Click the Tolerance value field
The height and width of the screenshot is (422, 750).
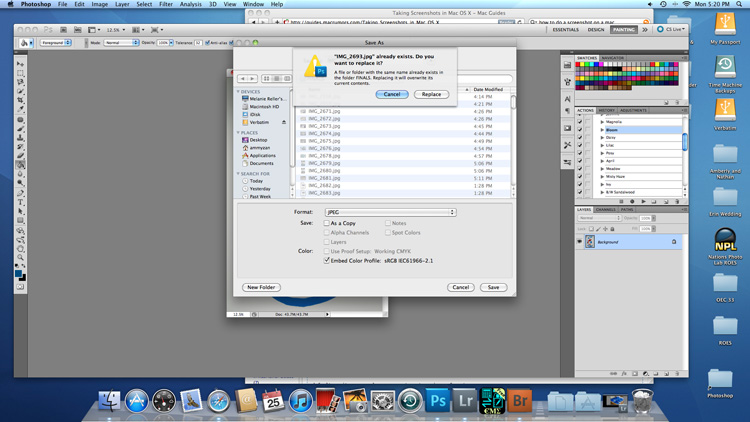pos(198,43)
